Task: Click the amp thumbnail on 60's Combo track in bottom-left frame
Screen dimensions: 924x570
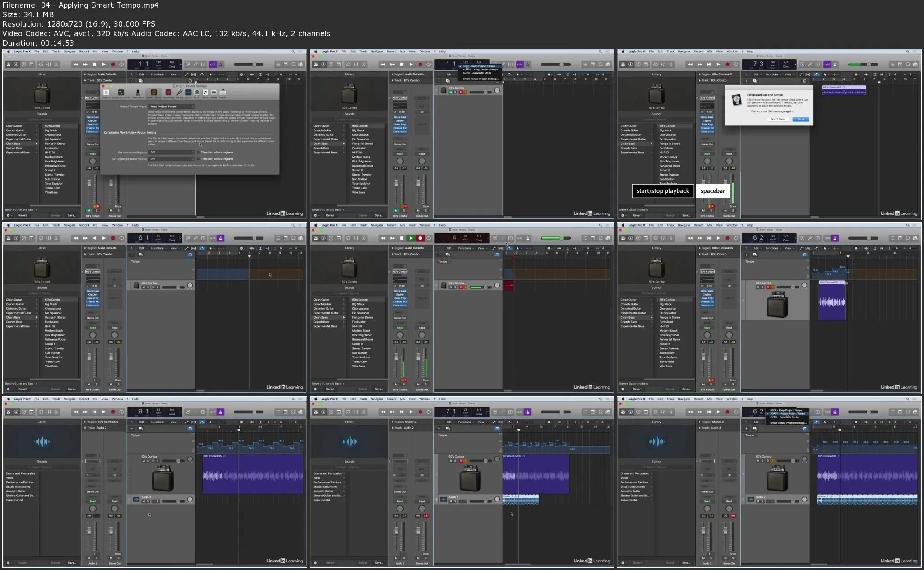Action: (163, 478)
